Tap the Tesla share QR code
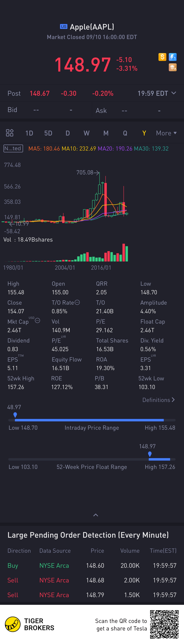 [x=164, y=624]
